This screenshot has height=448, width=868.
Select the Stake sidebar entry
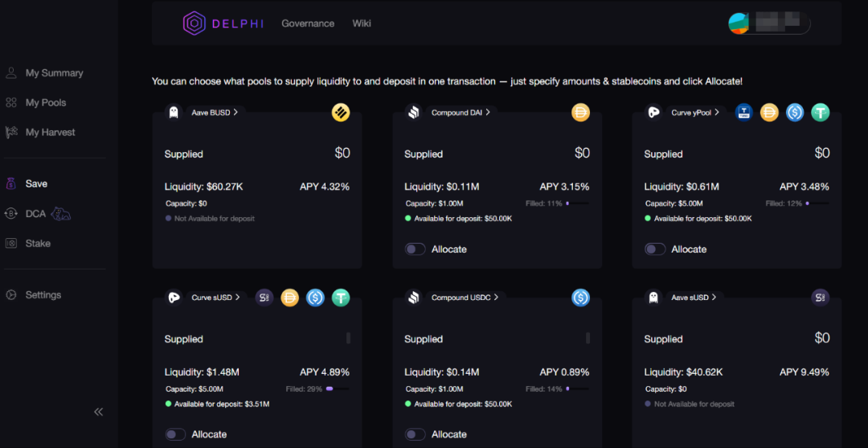click(38, 244)
